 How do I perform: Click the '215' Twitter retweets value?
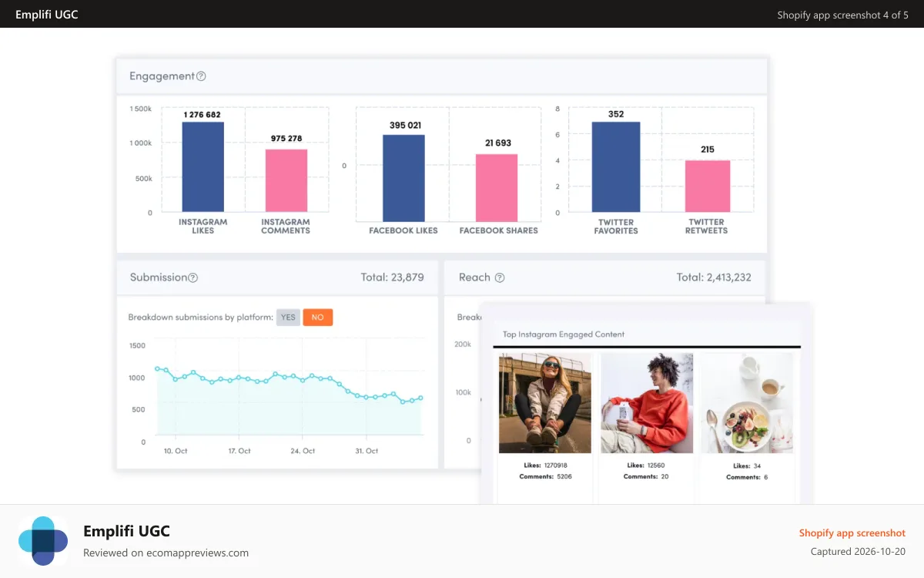point(708,150)
